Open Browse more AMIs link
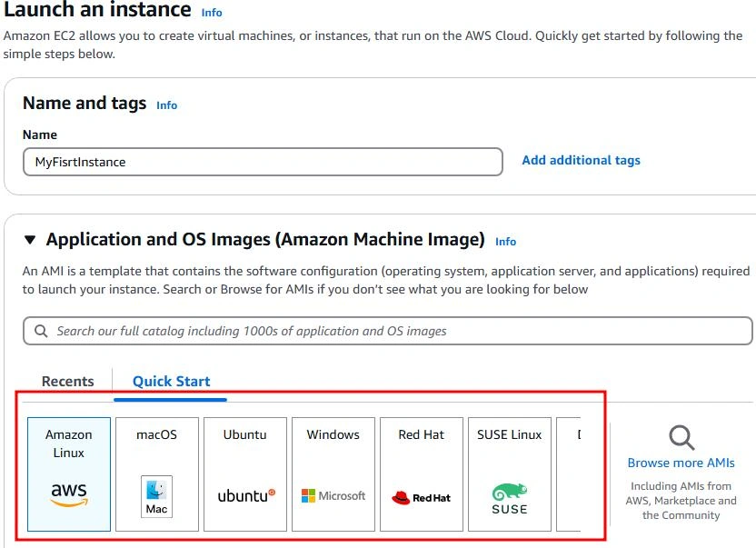 click(681, 463)
